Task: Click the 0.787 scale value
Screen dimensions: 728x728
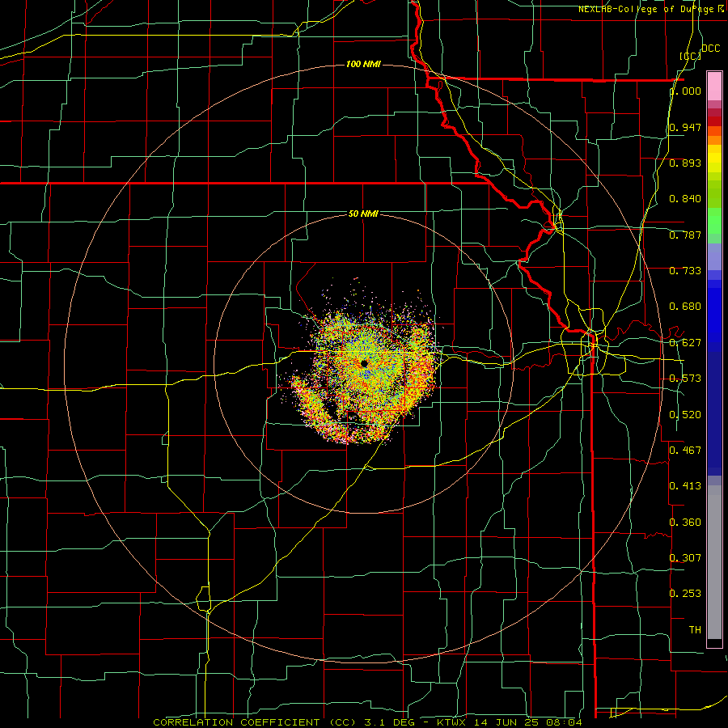Action: [x=685, y=235]
